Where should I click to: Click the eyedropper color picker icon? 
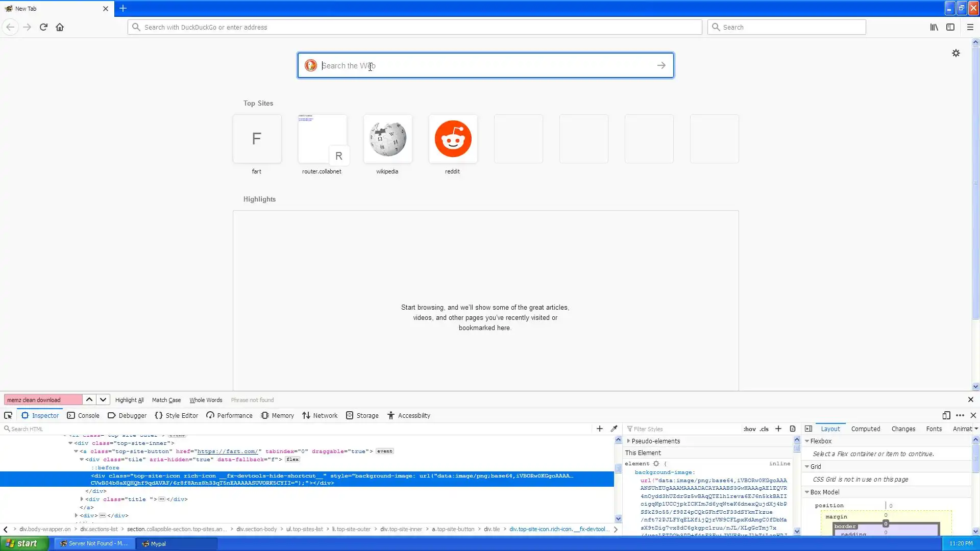(x=614, y=429)
